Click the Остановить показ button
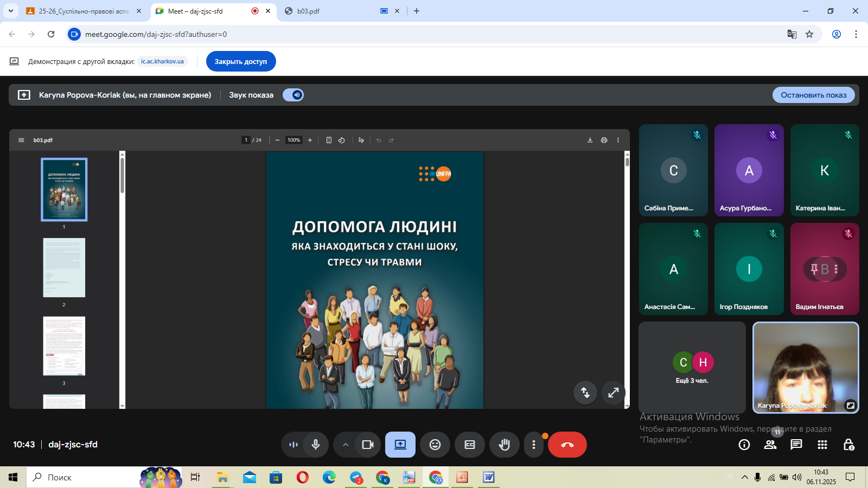This screenshot has width=868, height=488. pos(813,95)
